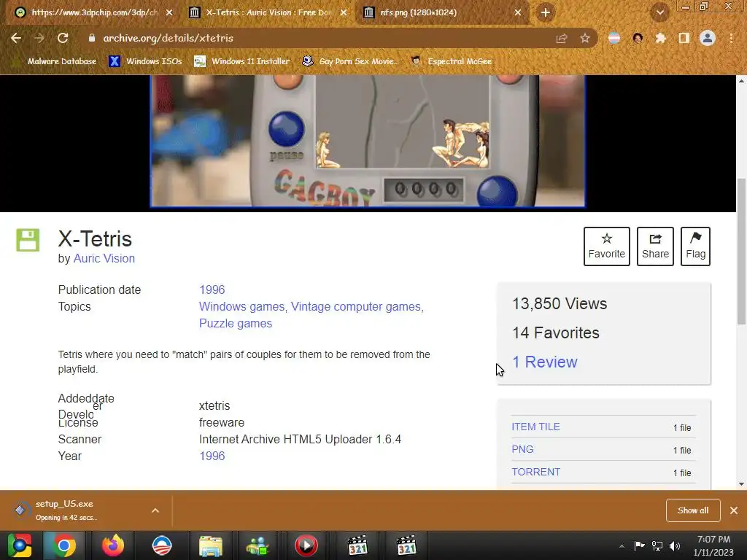Open the Chrome three-dot menu

[731, 38]
